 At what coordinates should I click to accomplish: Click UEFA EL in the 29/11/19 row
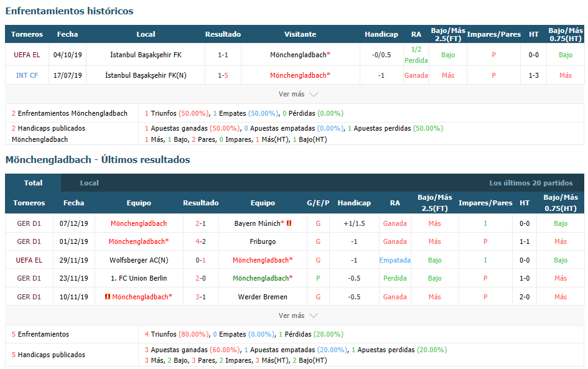pyautogui.click(x=29, y=260)
